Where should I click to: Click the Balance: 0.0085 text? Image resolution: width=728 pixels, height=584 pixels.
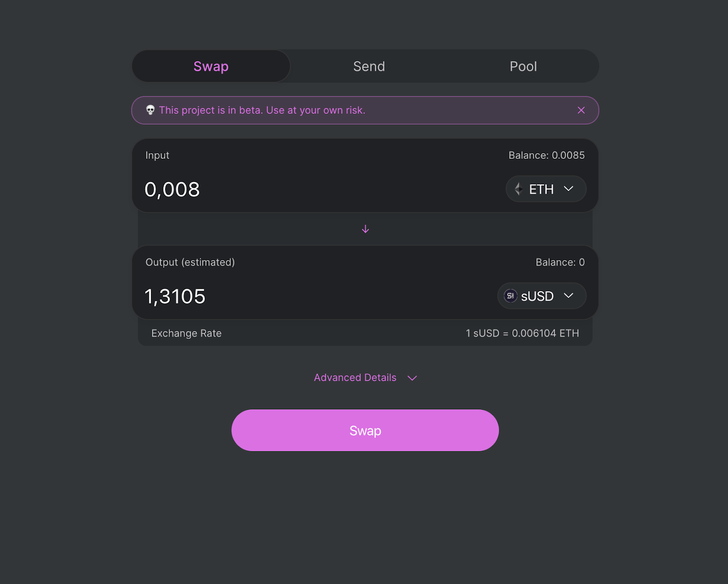pos(546,155)
